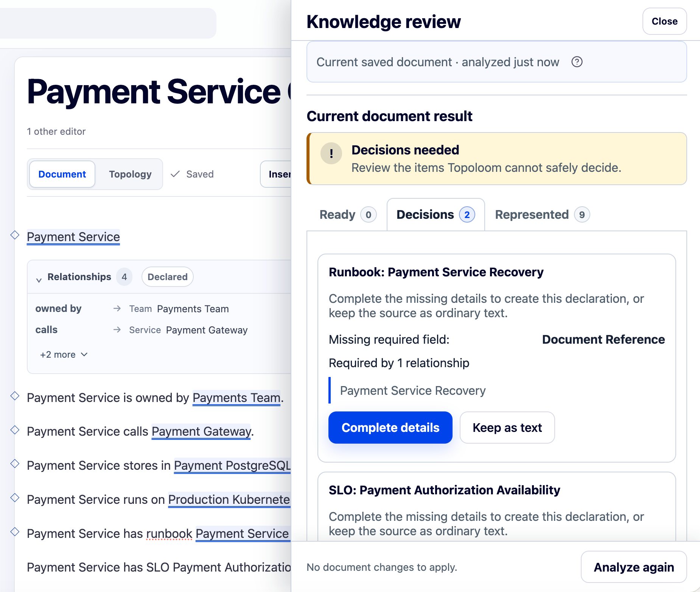Click the Declared badge in Relationships

pyautogui.click(x=167, y=277)
